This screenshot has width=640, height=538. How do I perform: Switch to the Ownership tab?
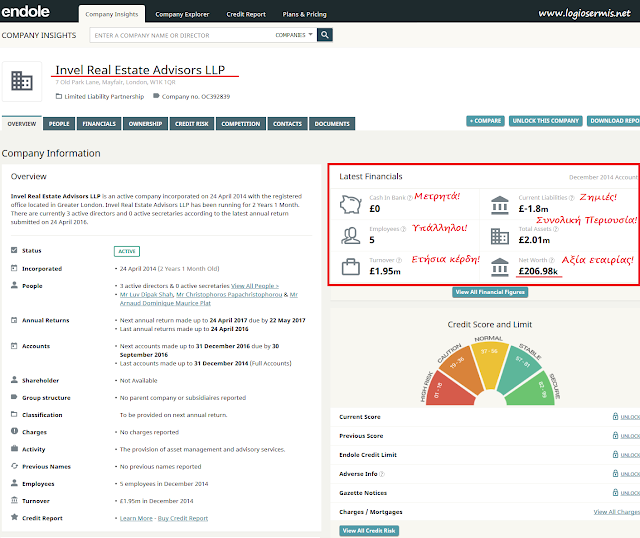145,124
